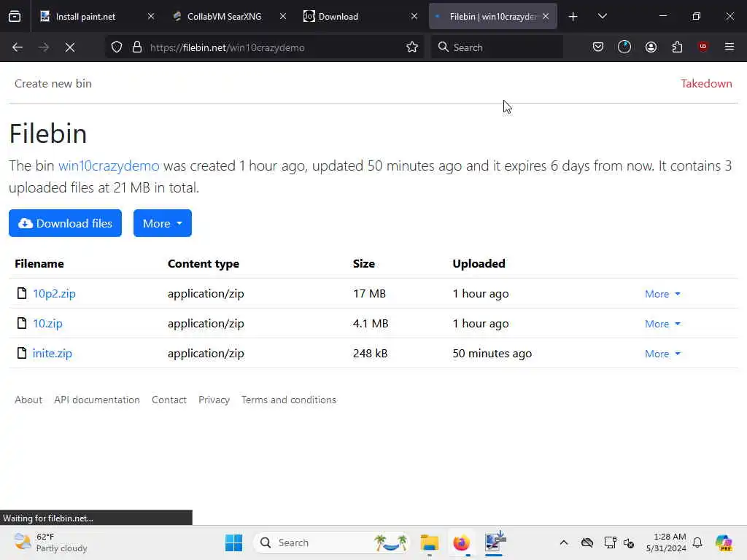The width and height of the screenshot is (747, 560).
Task: Open the API documentation footer link
Action: (x=97, y=400)
